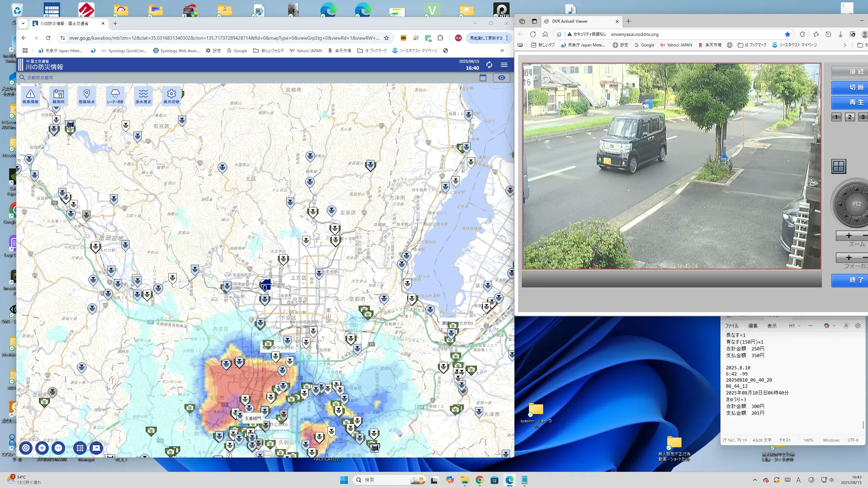868x488 pixels.
Task: Open the 発表情報 warning panel
Action: point(30,96)
